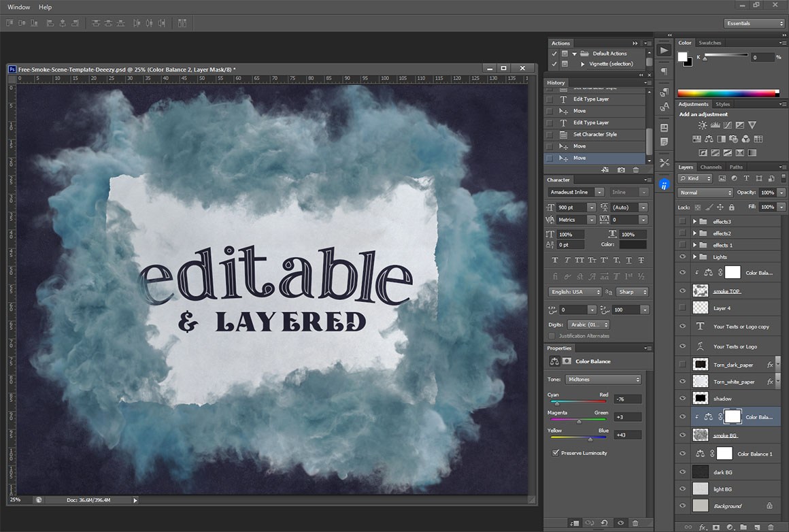Create a new group with folder icon

(743, 527)
